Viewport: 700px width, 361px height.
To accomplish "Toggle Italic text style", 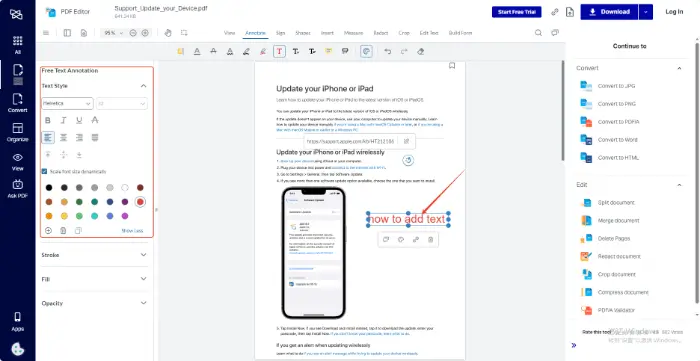I will point(63,120).
